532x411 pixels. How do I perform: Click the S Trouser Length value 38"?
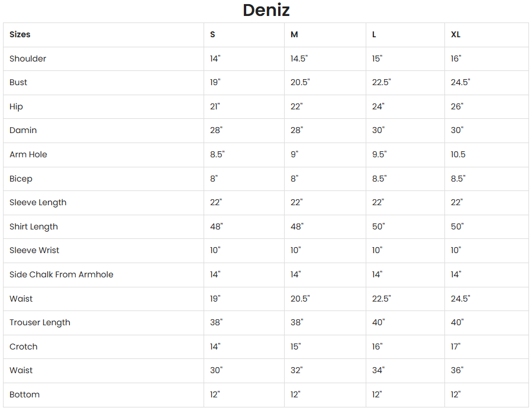216,322
